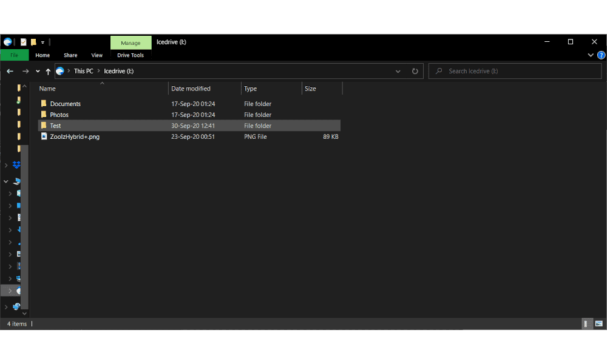Select the Test folder name

point(55,126)
